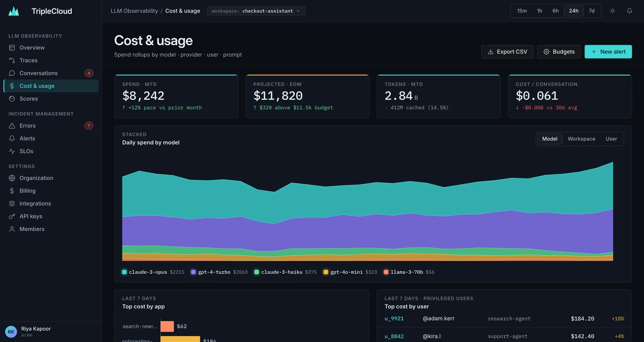Open the workspace checkout-assistant dropdown
The width and height of the screenshot is (644, 342).
point(256,11)
